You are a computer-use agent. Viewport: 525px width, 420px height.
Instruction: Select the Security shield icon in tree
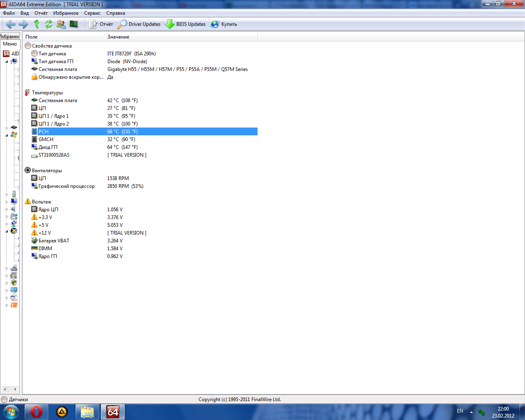click(14, 283)
